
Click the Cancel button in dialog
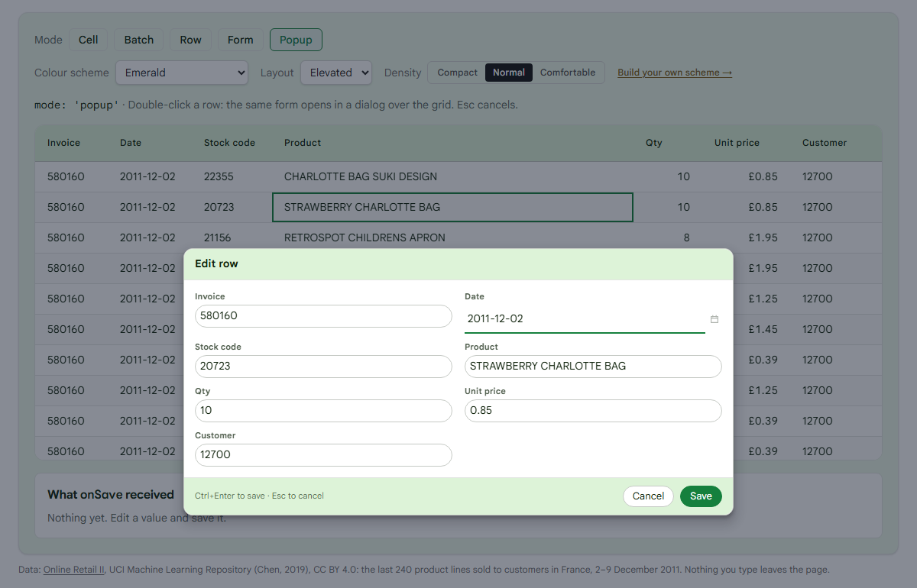(648, 496)
